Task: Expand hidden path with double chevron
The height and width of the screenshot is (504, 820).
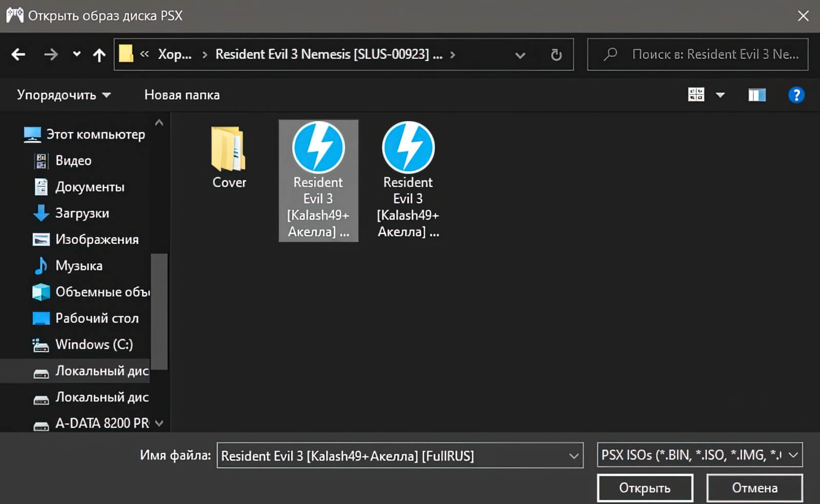Action: pos(145,54)
